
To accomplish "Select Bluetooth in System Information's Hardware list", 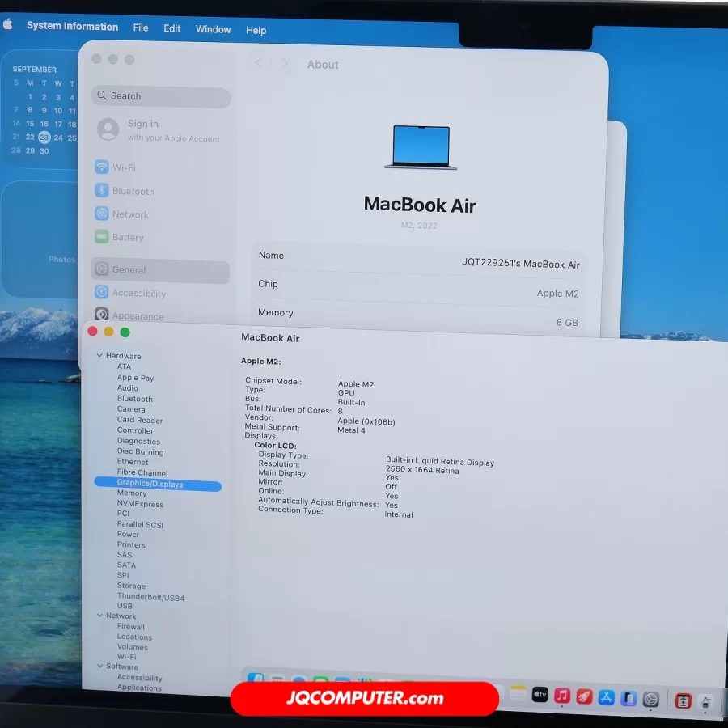I will [x=134, y=398].
